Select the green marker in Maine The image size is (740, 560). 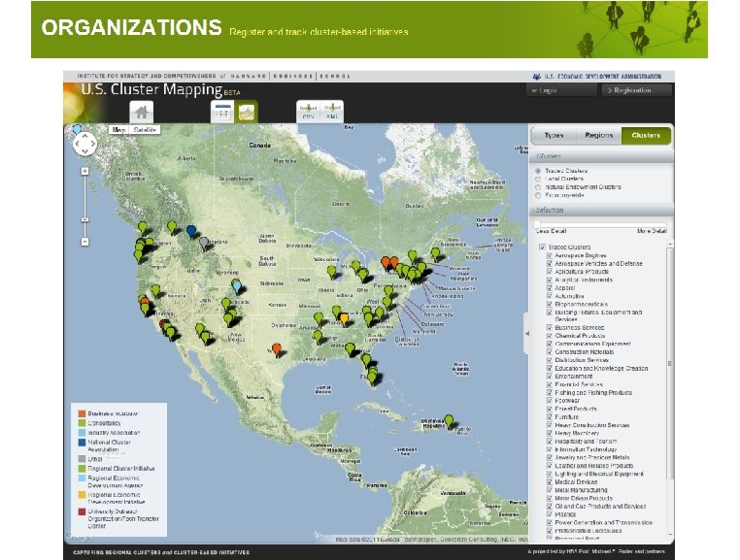click(436, 254)
